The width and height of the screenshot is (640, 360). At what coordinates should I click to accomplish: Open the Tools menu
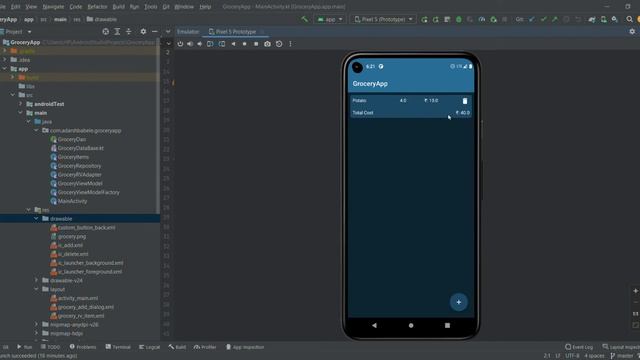151,7
